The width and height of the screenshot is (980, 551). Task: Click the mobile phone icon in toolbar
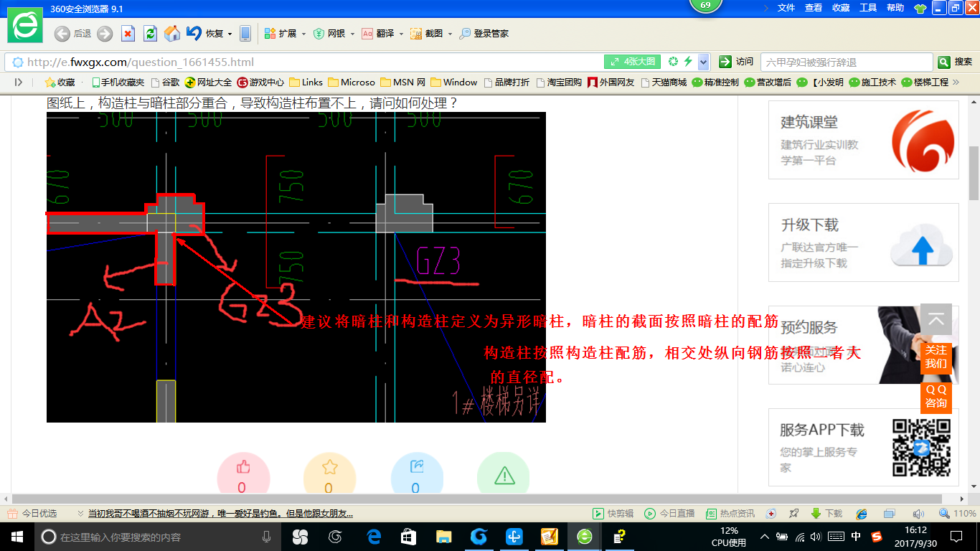(x=245, y=34)
